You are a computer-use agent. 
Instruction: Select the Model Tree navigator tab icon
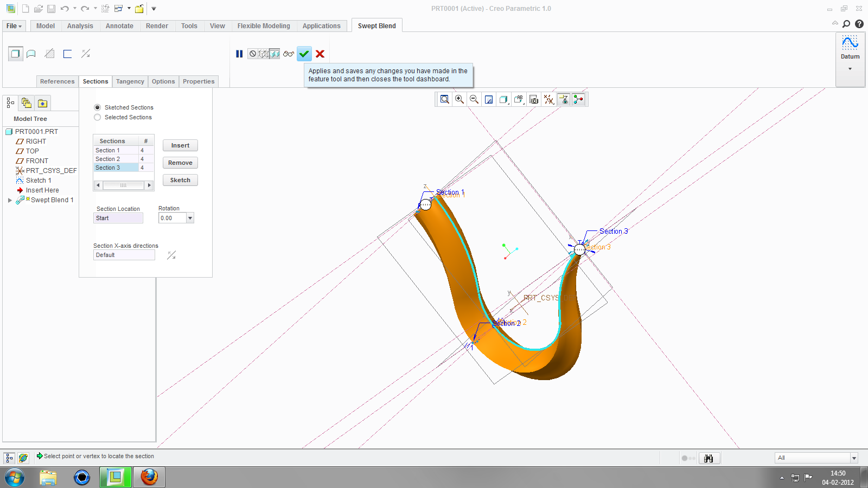10,103
